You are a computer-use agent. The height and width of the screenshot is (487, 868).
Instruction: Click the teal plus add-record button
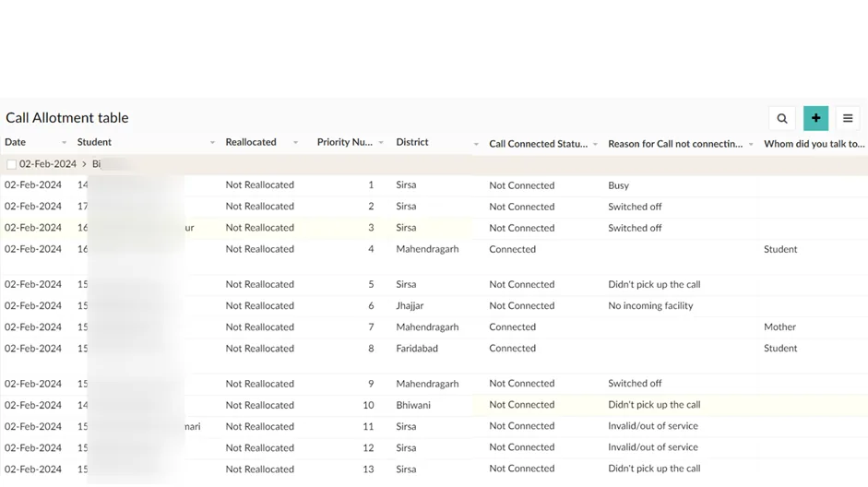pyautogui.click(x=815, y=118)
